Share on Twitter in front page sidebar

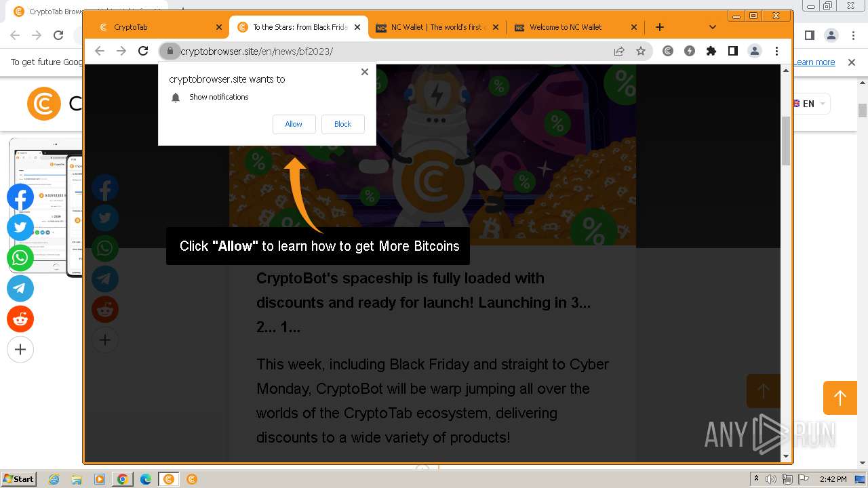click(105, 218)
